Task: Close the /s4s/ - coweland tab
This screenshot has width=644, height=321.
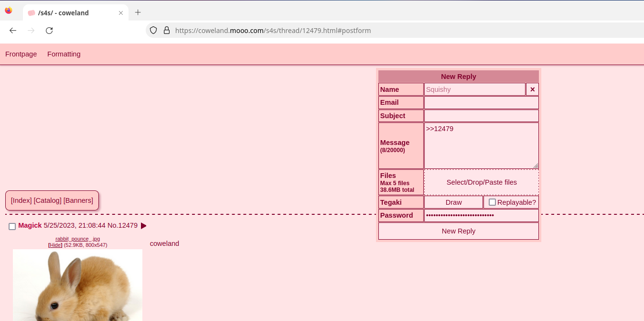Action: pyautogui.click(x=121, y=13)
